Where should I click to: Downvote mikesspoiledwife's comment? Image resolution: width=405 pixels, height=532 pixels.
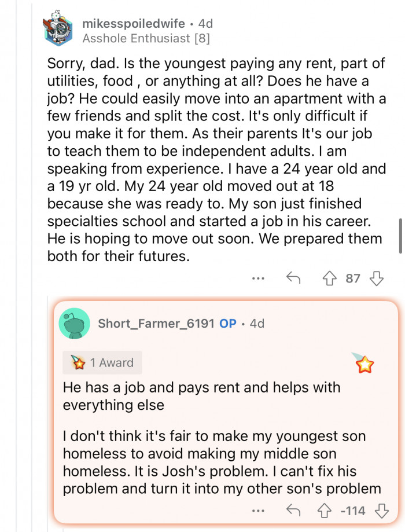tap(377, 278)
